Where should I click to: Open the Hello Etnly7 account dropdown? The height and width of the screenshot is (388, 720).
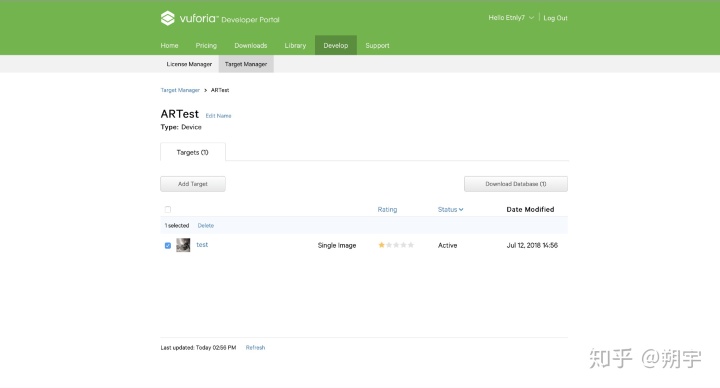pyautogui.click(x=511, y=18)
